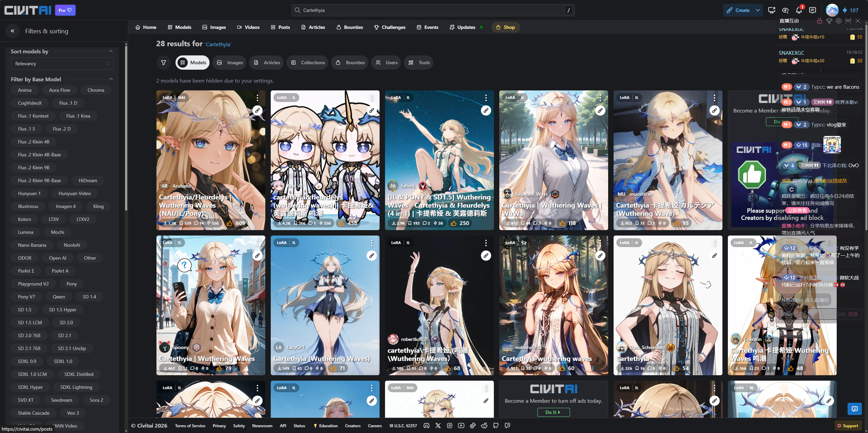Enable the SDXL 1.0 filter chip
Viewport: 868px width, 433px height.
click(x=63, y=361)
